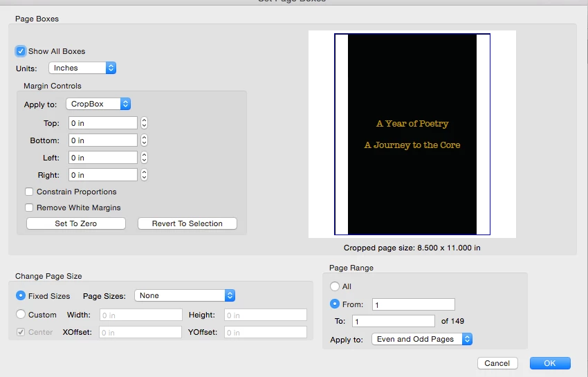This screenshot has width=588, height=377.
Task: Toggle the Center checkbox
Action: (21, 332)
